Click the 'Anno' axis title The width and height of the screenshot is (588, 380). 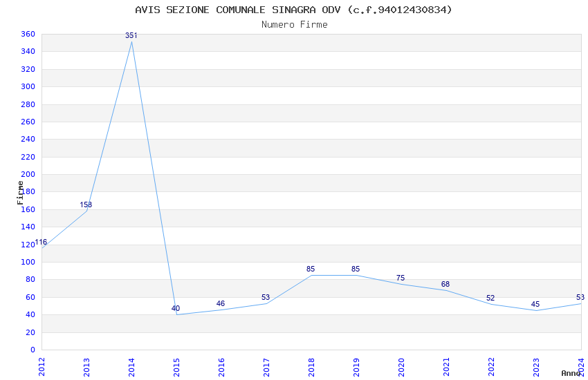pyautogui.click(x=571, y=373)
